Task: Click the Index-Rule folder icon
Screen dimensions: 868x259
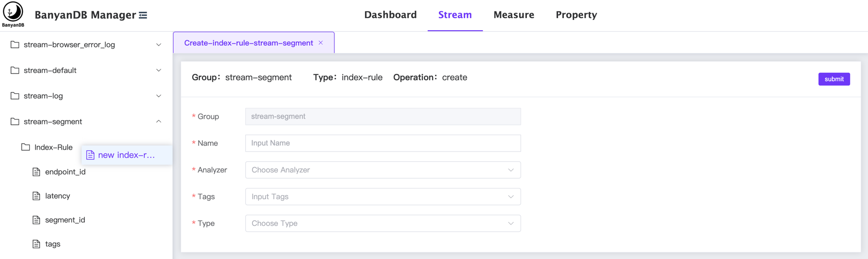Action: pos(26,147)
